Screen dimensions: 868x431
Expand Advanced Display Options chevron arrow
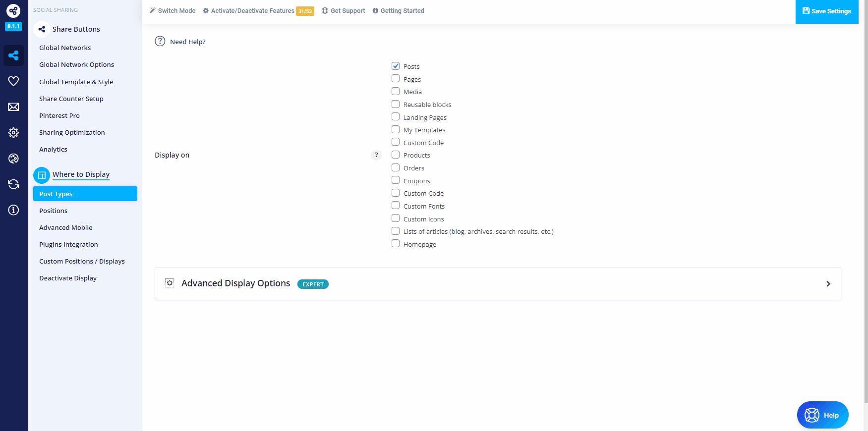pyautogui.click(x=828, y=284)
